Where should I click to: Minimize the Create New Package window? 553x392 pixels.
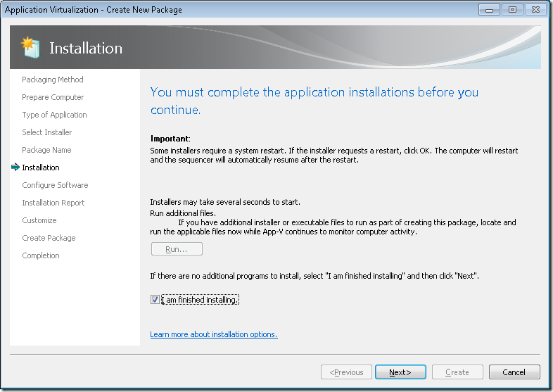coord(489,10)
